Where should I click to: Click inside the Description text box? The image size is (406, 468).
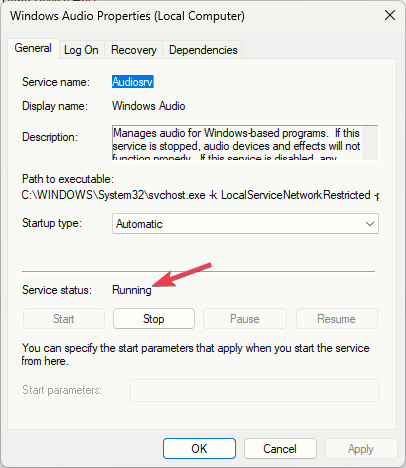237,143
